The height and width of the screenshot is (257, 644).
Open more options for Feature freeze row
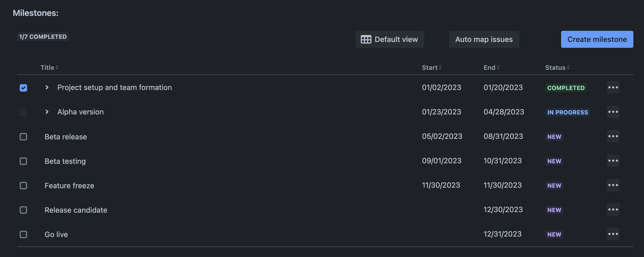613,185
